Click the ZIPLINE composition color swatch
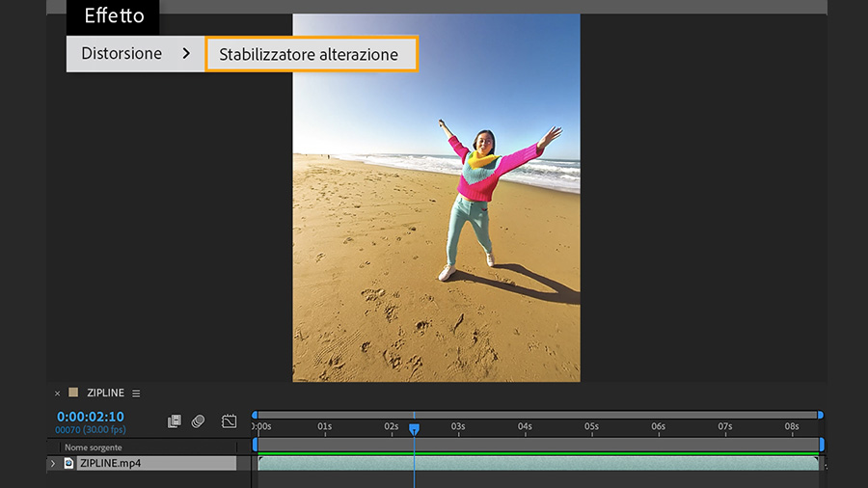Viewport: 868px width, 488px height. point(73,393)
